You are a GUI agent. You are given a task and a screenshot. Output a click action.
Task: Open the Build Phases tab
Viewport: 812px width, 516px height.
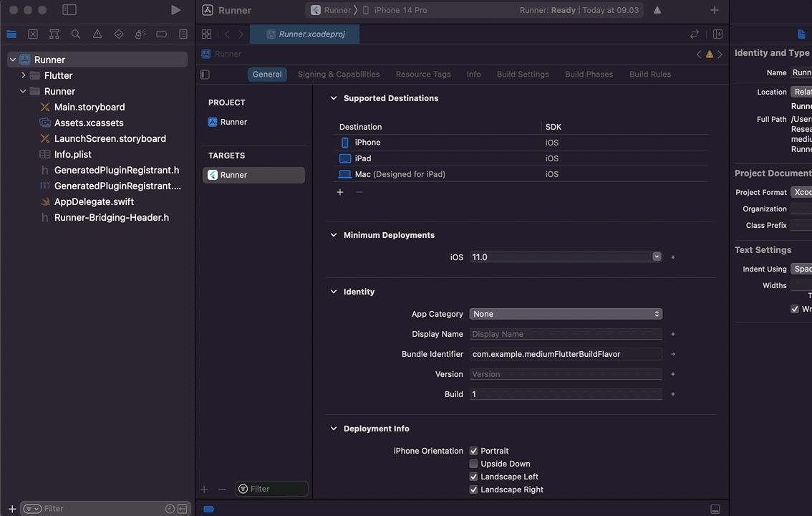(x=589, y=74)
